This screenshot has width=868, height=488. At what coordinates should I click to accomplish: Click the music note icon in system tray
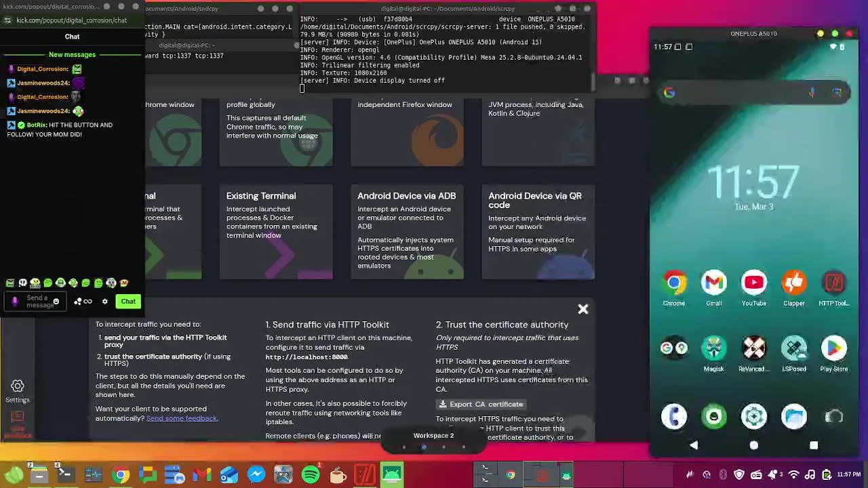tap(810, 475)
